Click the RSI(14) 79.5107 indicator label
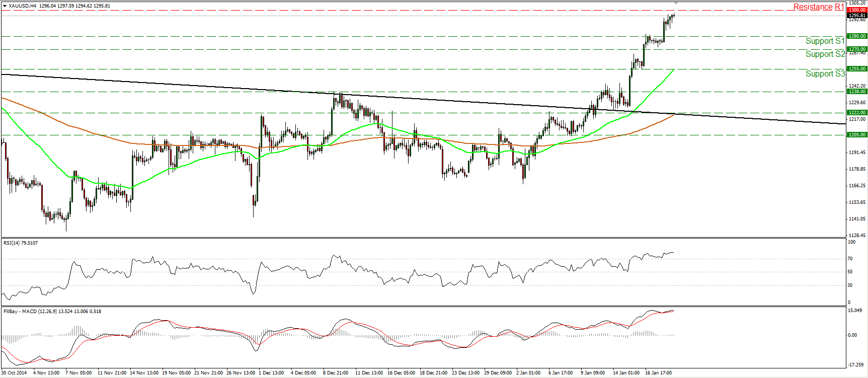The width and height of the screenshot is (868, 378). click(21, 243)
